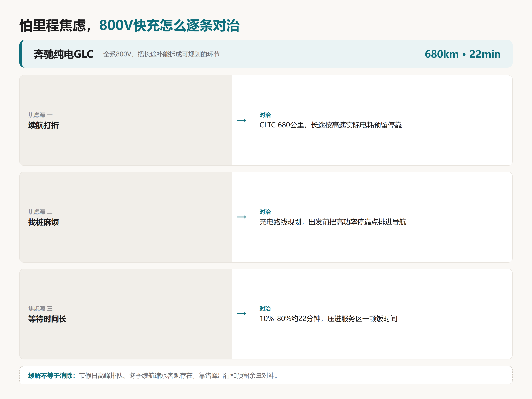
Task: Click the slide title '怕里程焦虑，800V快充怎么逐条对治'
Action: [x=129, y=25]
